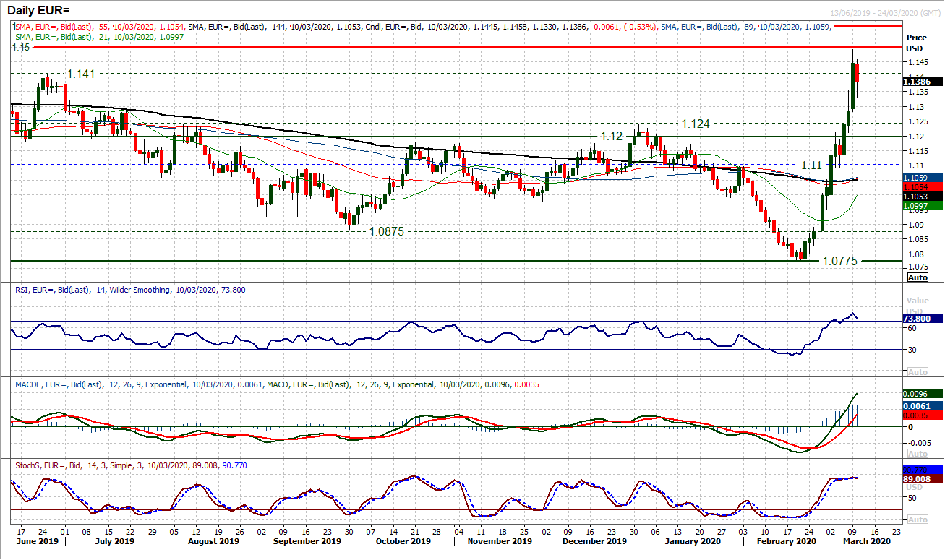Click the Auto scale button on price panel
Screen dimensions: 945x560
[918, 277]
